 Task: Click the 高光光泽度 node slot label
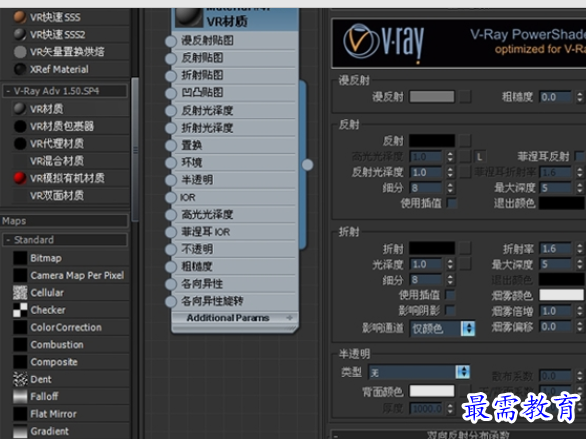[x=207, y=214]
